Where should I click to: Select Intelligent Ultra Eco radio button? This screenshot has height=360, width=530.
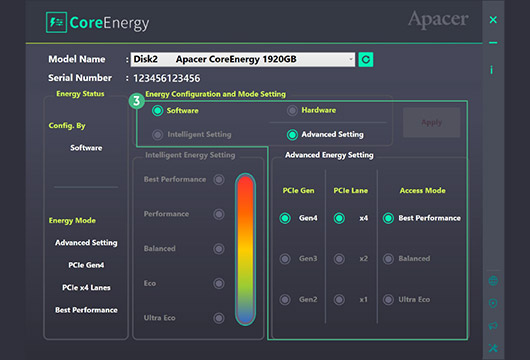219,318
